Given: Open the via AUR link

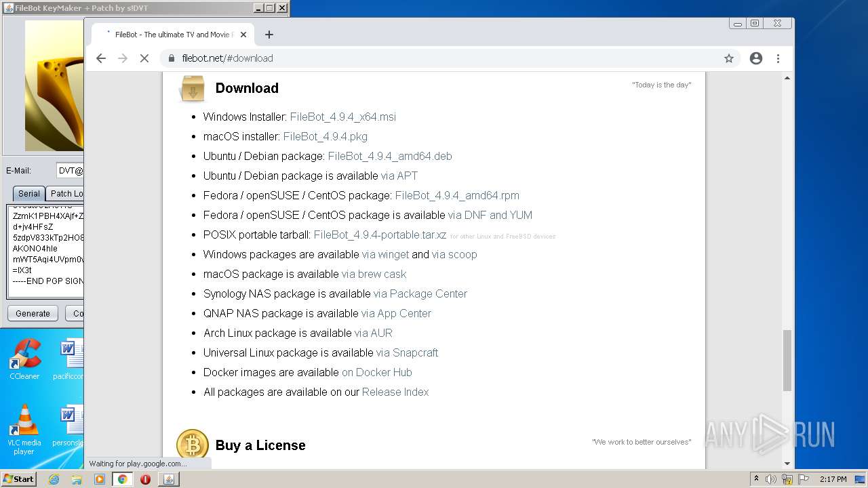Looking at the screenshot, I should (374, 333).
